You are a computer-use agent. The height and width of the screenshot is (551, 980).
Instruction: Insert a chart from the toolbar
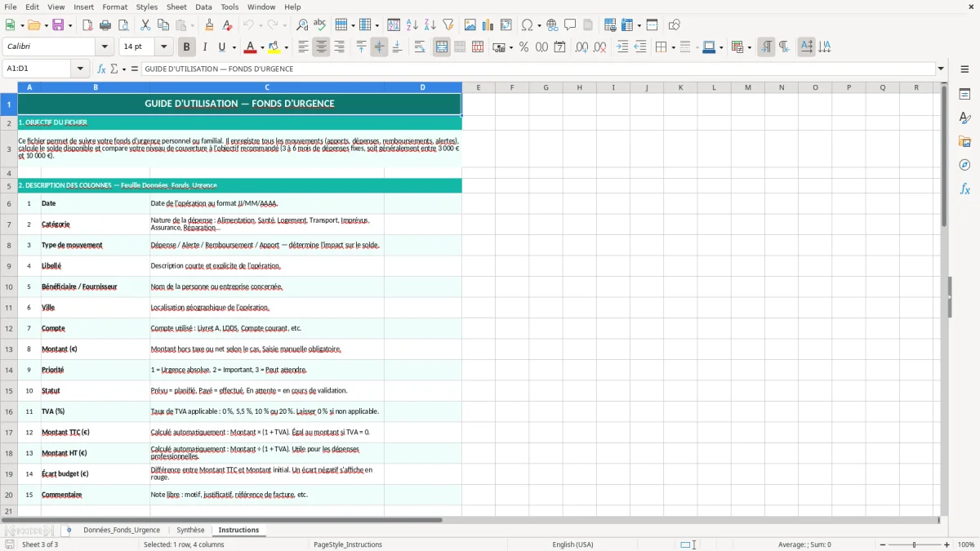tap(488, 25)
